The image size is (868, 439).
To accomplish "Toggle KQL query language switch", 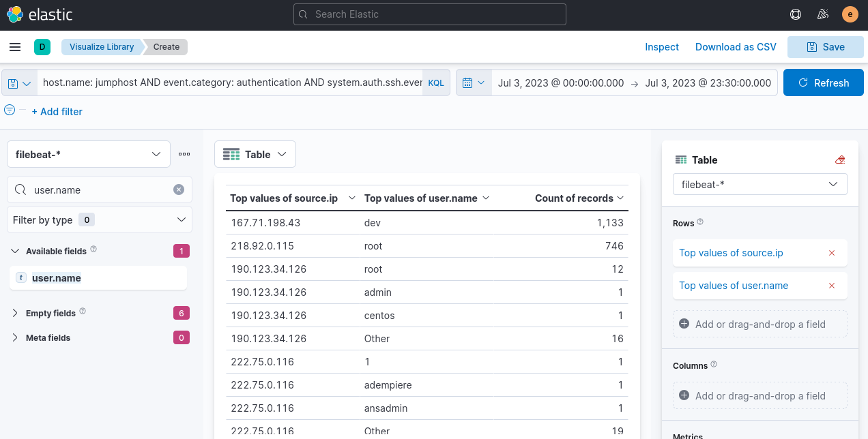I will (x=435, y=83).
